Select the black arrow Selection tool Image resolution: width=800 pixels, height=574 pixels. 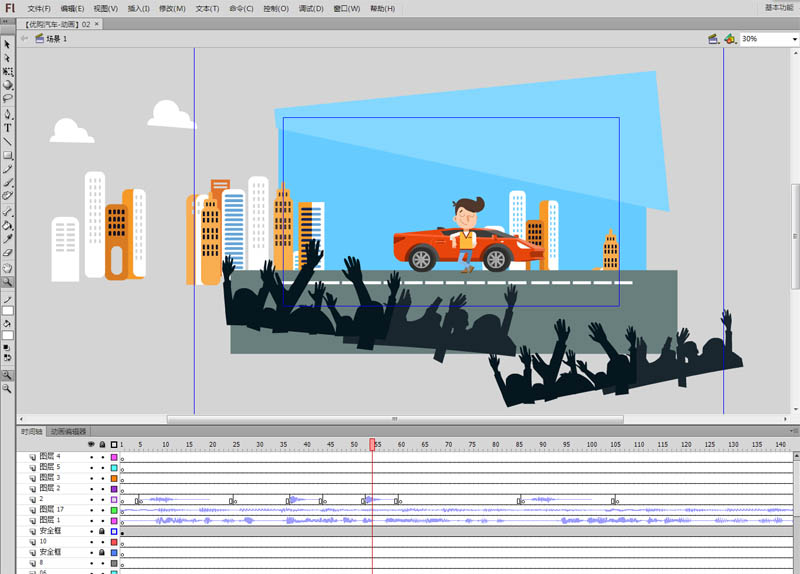tap(8, 44)
